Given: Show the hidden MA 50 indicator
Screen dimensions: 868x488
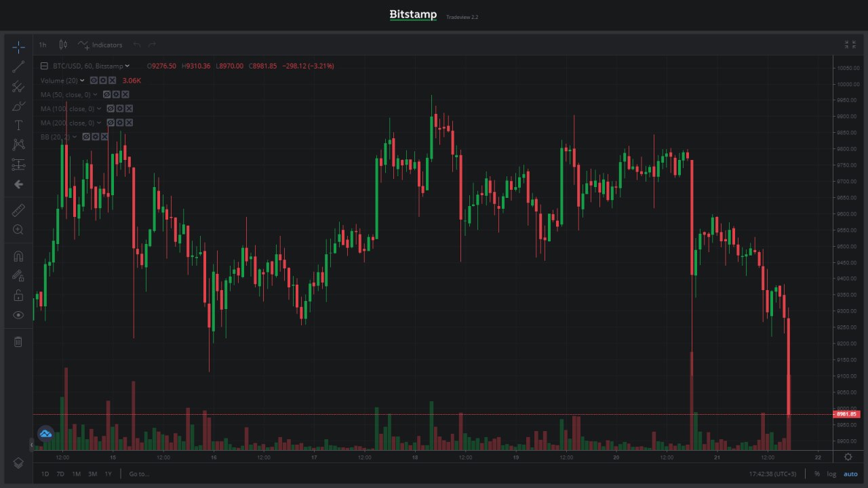Looking at the screenshot, I should tap(106, 95).
